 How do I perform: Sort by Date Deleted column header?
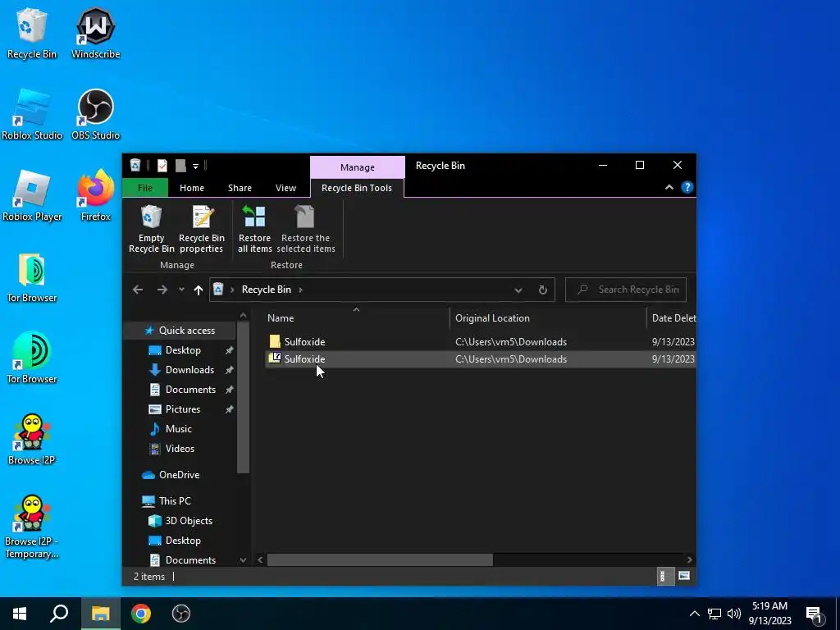(672, 318)
